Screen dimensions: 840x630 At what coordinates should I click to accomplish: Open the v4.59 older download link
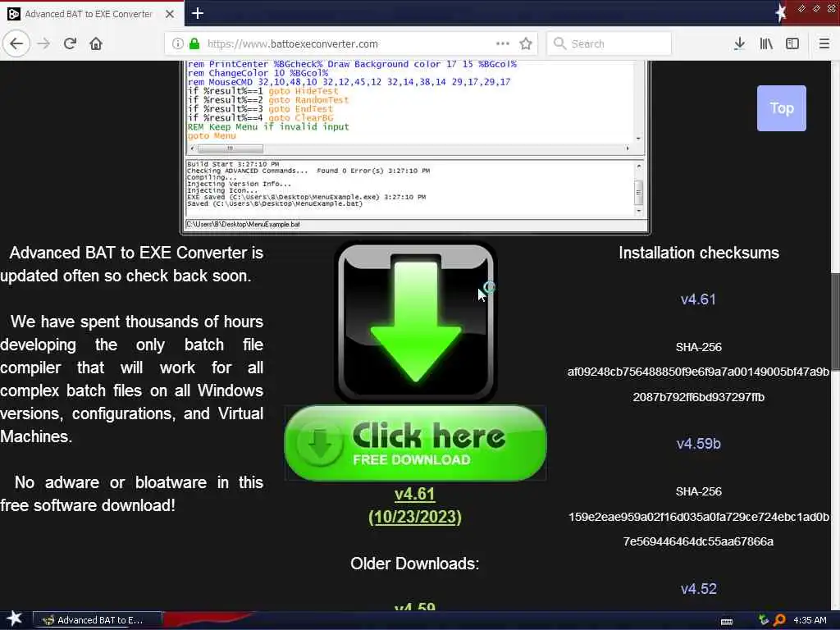(414, 606)
